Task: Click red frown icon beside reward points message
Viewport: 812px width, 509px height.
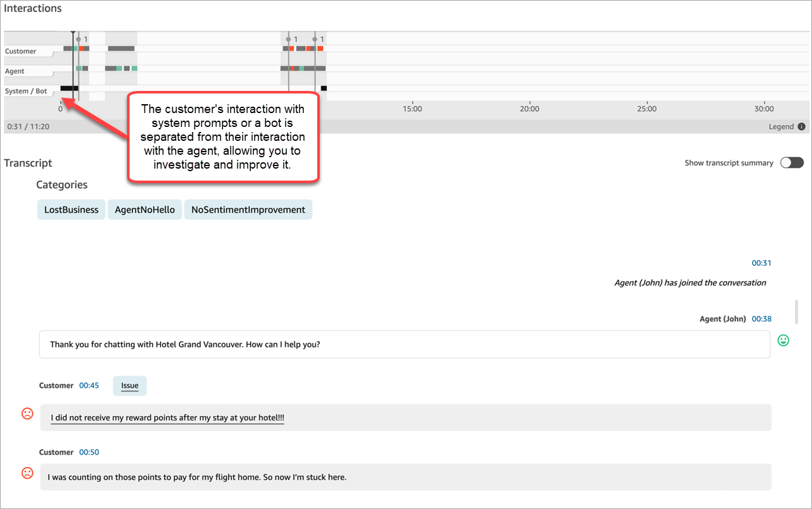Action: pyautogui.click(x=27, y=414)
